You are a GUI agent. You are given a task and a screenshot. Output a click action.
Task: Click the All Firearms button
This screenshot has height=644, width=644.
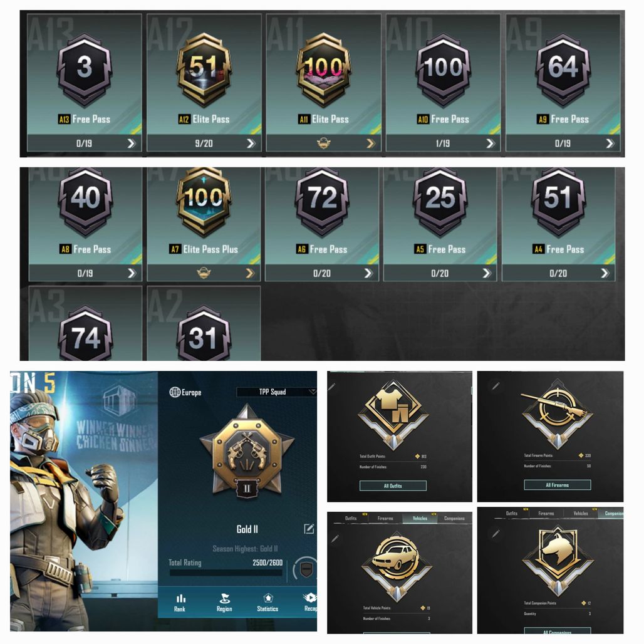(x=558, y=485)
